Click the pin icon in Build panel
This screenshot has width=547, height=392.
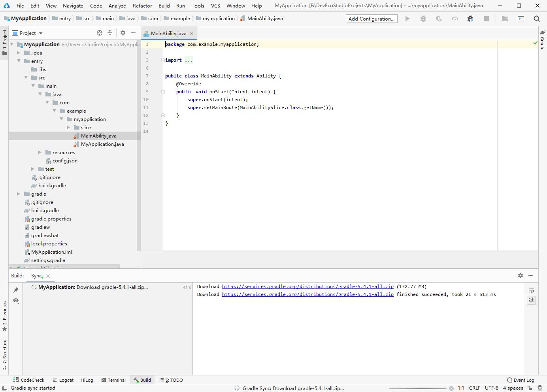16,290
